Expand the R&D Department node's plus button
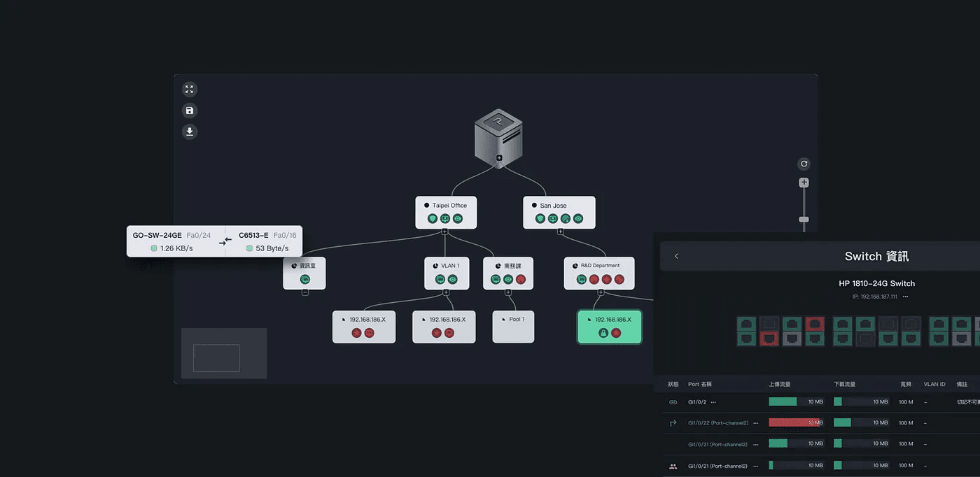 pos(600,292)
